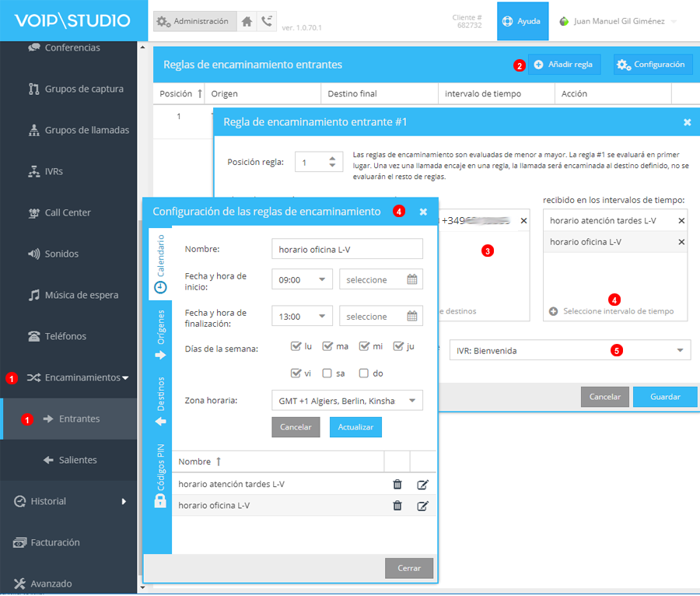Open Entrantes in the sidebar menu

click(x=79, y=419)
